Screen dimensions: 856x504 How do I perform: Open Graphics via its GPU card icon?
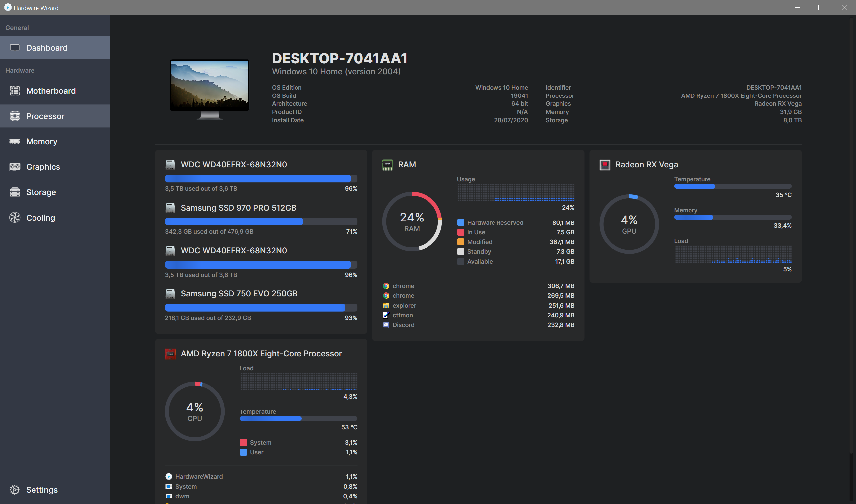pos(15,167)
